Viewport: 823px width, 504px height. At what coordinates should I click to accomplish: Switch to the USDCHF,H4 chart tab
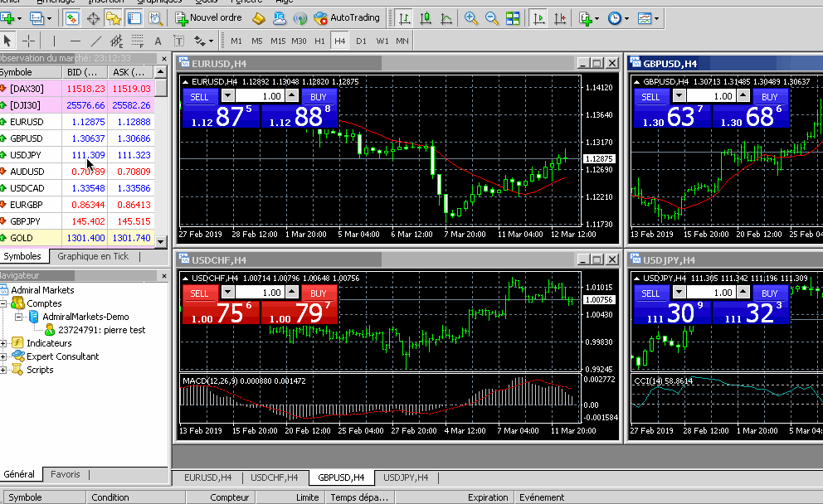[x=274, y=477]
